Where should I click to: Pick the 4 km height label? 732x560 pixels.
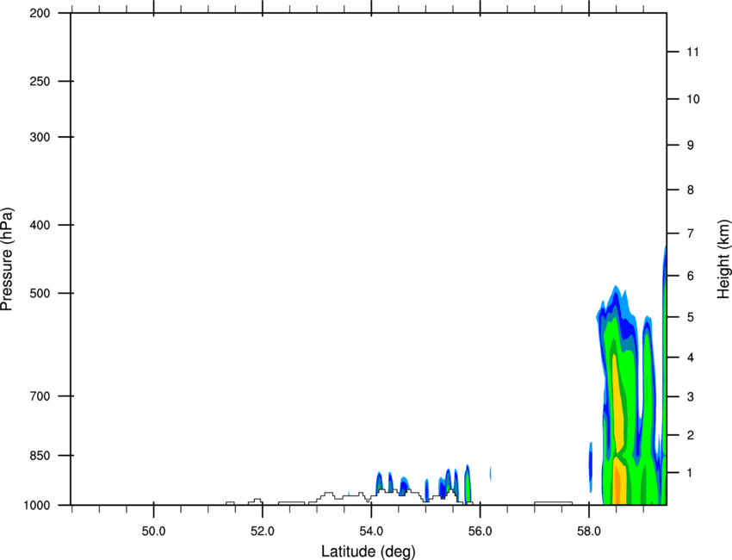691,358
